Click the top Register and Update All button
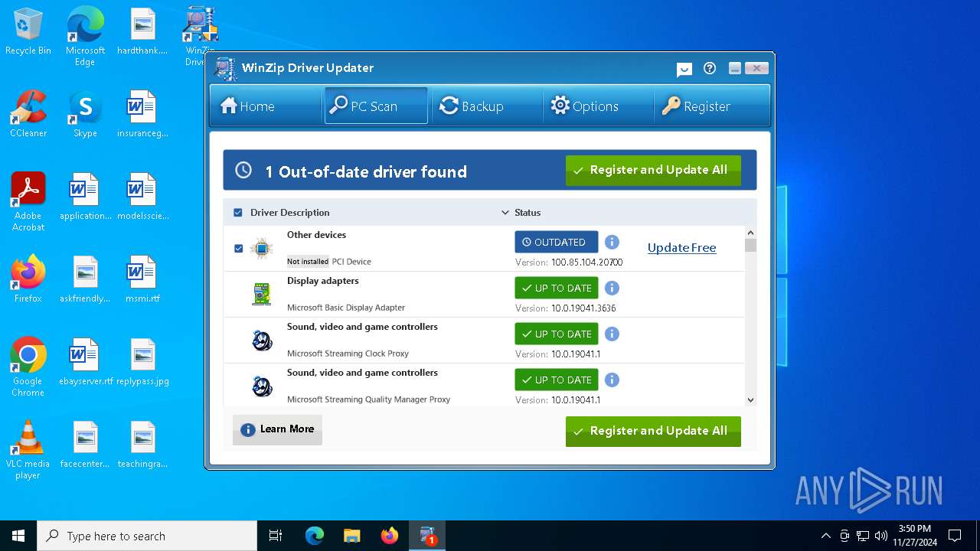This screenshot has width=980, height=551. [x=653, y=170]
